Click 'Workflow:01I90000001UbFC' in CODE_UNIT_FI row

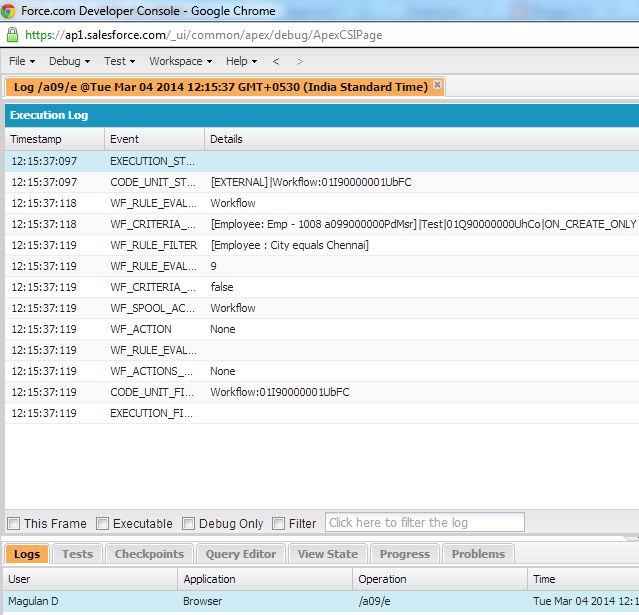tap(280, 392)
